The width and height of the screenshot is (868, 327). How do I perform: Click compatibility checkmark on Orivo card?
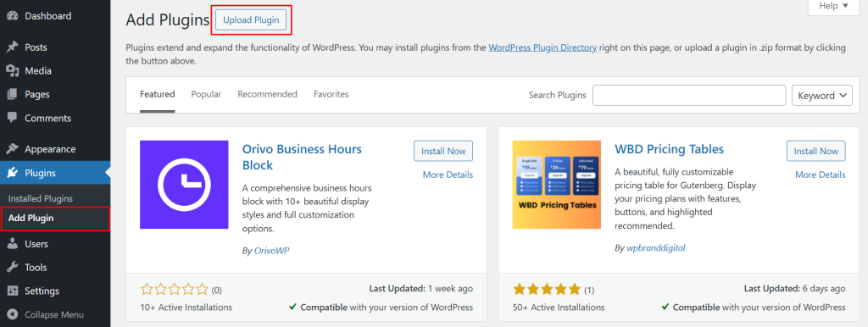292,307
